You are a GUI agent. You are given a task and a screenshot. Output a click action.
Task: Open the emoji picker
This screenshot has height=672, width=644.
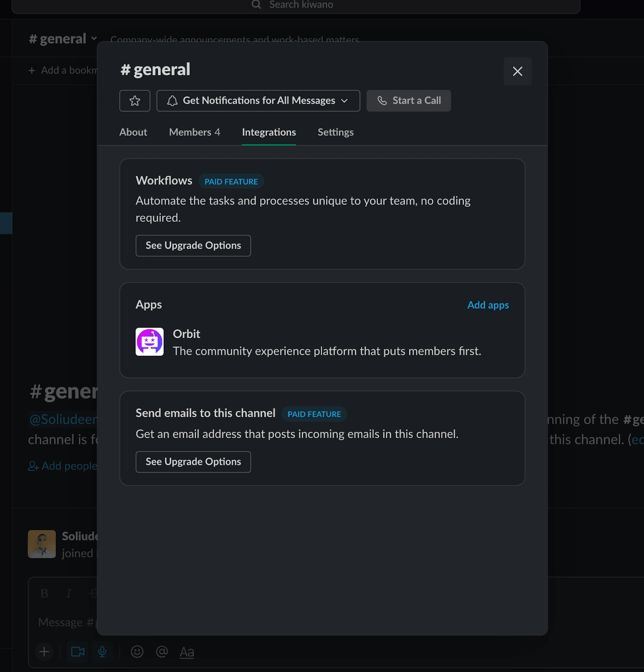[137, 651]
